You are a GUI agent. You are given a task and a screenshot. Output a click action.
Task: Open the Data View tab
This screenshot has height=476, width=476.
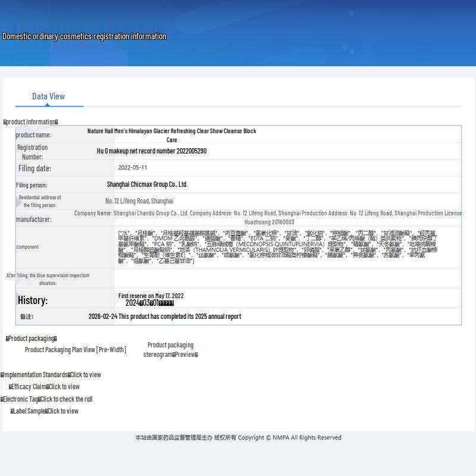(x=49, y=96)
